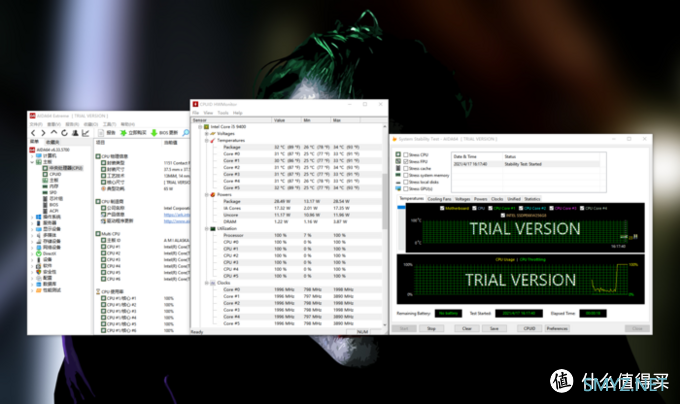Collapse the Clocks node in HWMonitor
680x404 pixels.
pyautogui.click(x=206, y=283)
